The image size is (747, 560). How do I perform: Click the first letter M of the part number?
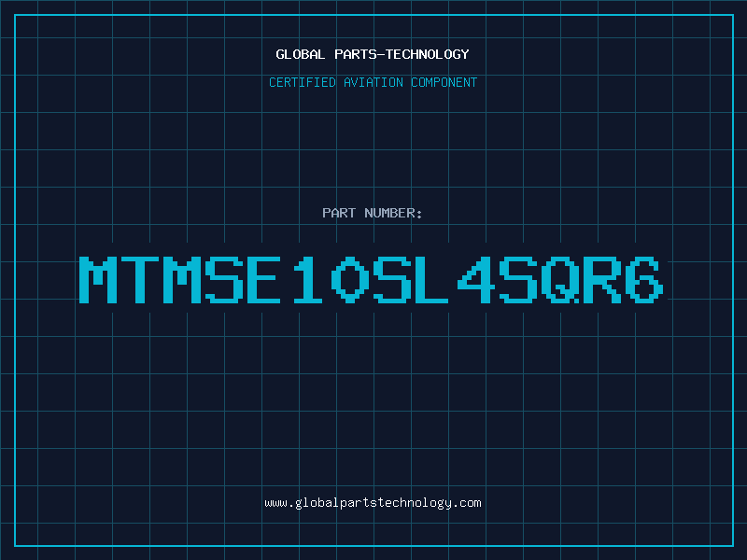click(98, 279)
